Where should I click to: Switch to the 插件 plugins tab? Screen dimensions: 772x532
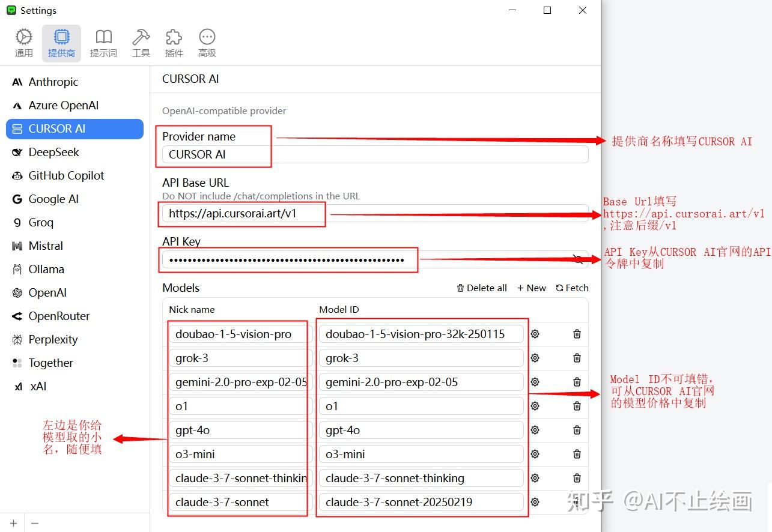(x=174, y=43)
